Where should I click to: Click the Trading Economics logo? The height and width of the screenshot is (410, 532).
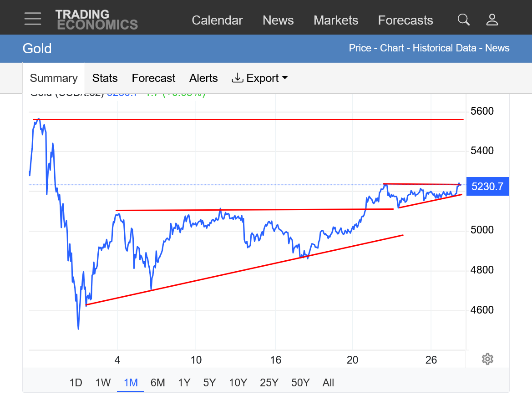pyautogui.click(x=96, y=20)
